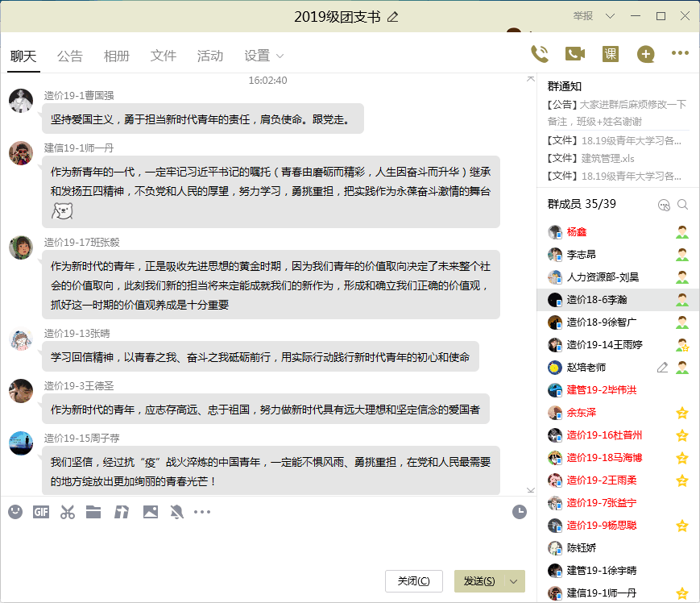
Task: Open the send file folder icon
Action: point(93,512)
